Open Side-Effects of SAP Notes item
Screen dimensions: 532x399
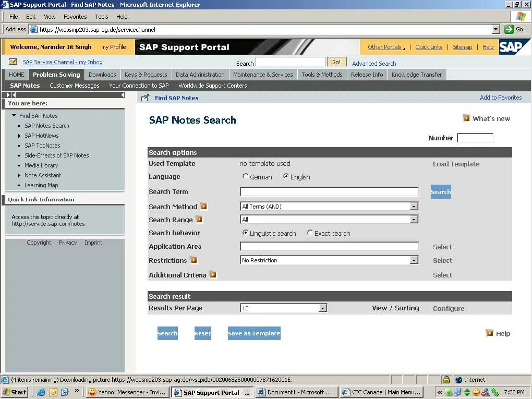coord(57,155)
